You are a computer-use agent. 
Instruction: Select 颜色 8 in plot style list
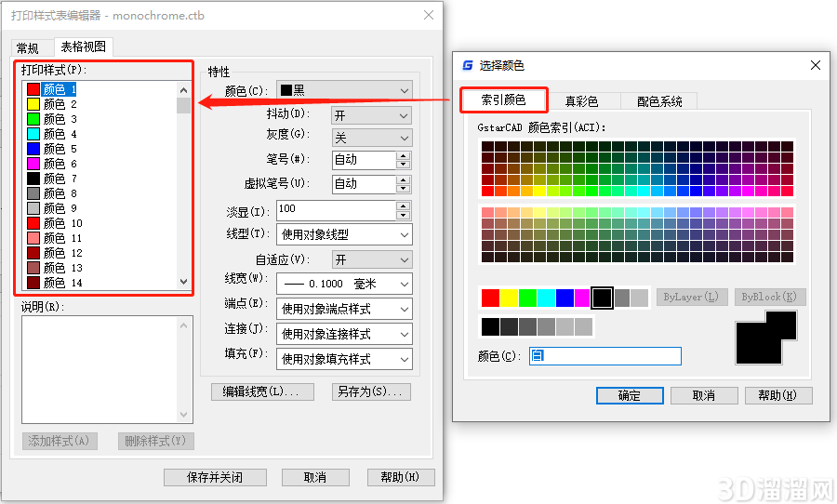(52, 193)
